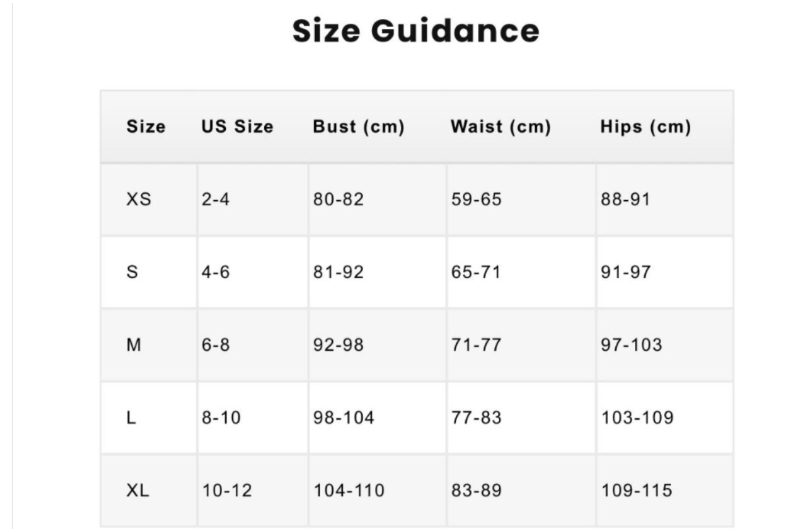Click the US Size column header

click(237, 127)
